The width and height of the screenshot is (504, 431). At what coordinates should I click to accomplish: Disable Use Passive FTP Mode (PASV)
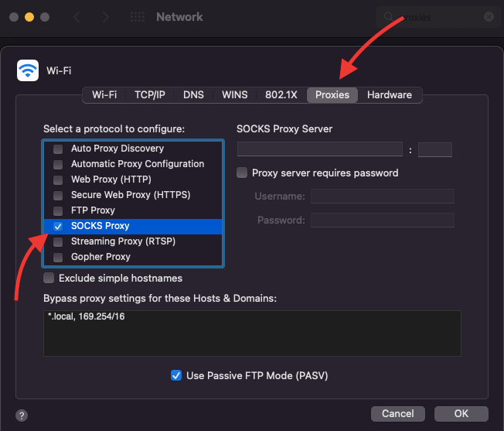click(x=176, y=375)
